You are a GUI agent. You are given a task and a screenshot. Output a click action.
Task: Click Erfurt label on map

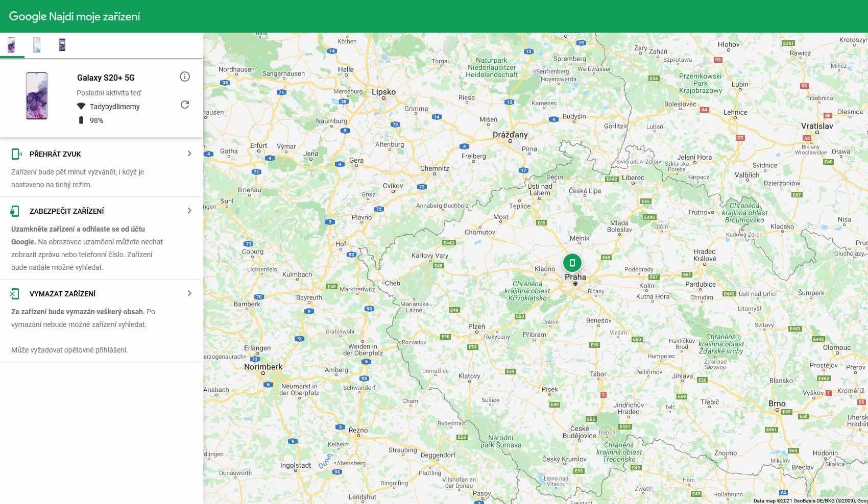(x=259, y=145)
